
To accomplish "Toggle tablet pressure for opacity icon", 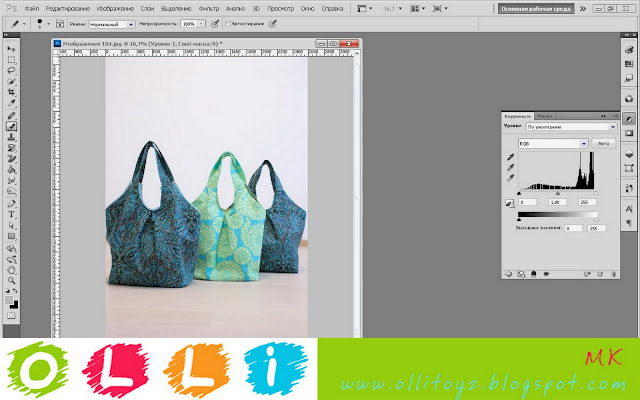I will [x=215, y=24].
